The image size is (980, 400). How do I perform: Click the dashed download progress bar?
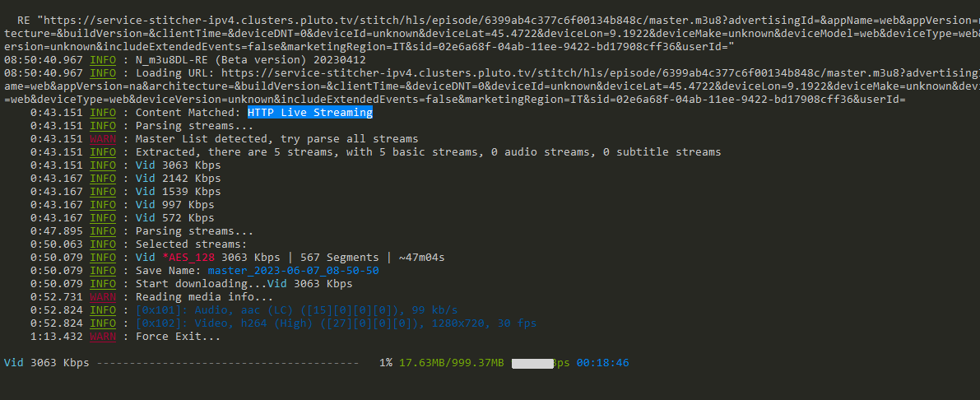pyautogui.click(x=228, y=363)
